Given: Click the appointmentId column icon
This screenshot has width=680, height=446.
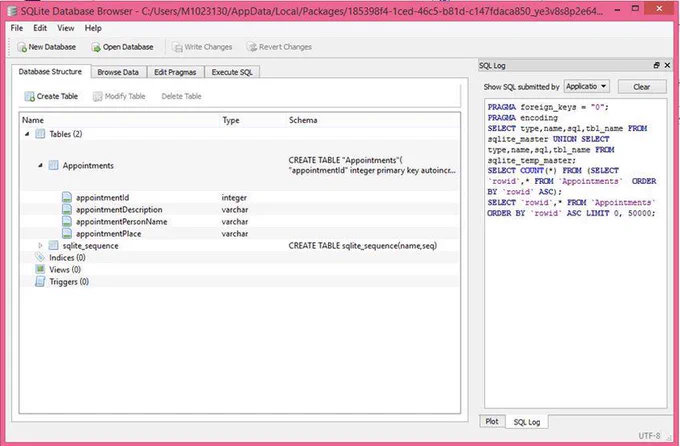Looking at the screenshot, I should (67, 197).
